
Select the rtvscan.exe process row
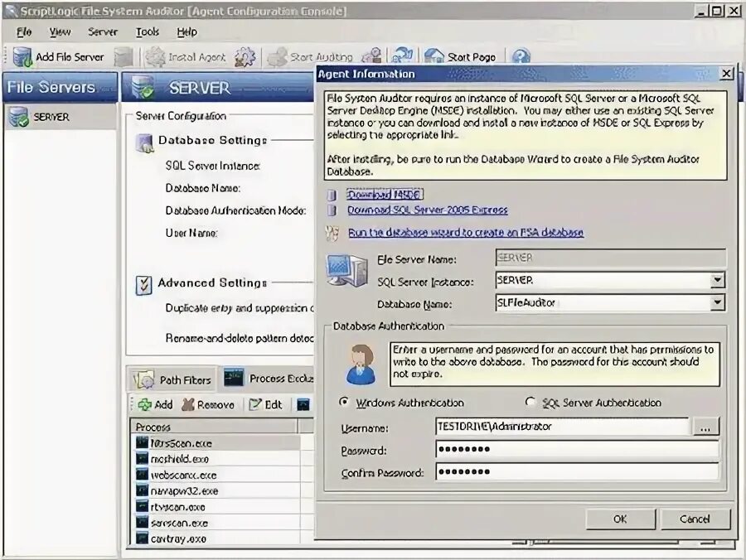pos(216,507)
